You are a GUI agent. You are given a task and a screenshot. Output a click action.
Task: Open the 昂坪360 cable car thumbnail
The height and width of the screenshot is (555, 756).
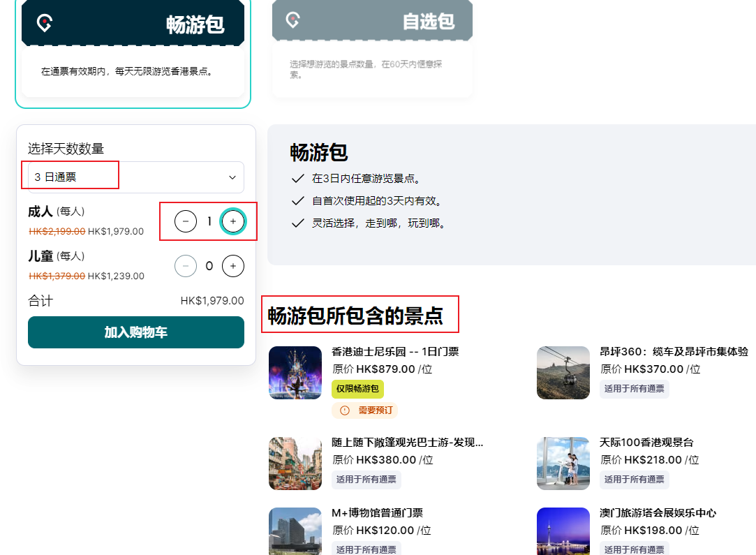tap(563, 373)
